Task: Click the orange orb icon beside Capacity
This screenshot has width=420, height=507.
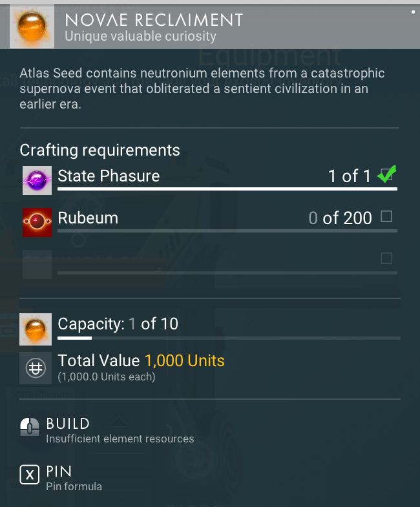Action: (36, 329)
